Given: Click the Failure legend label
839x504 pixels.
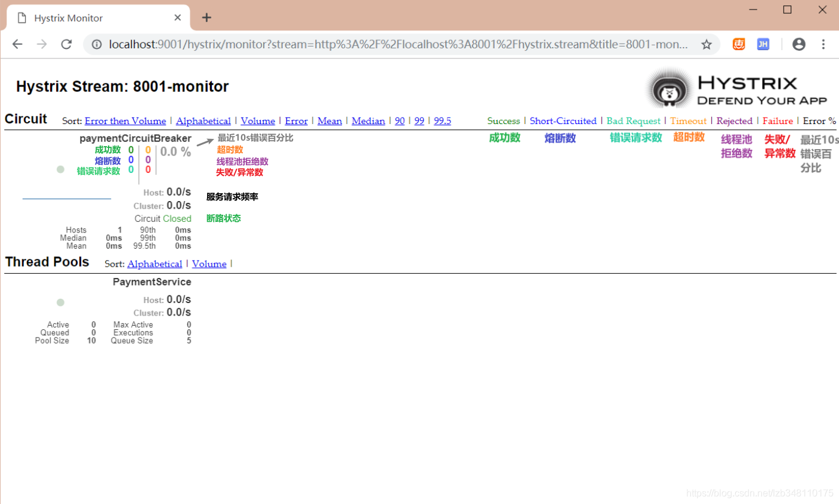Looking at the screenshot, I should coord(778,120).
